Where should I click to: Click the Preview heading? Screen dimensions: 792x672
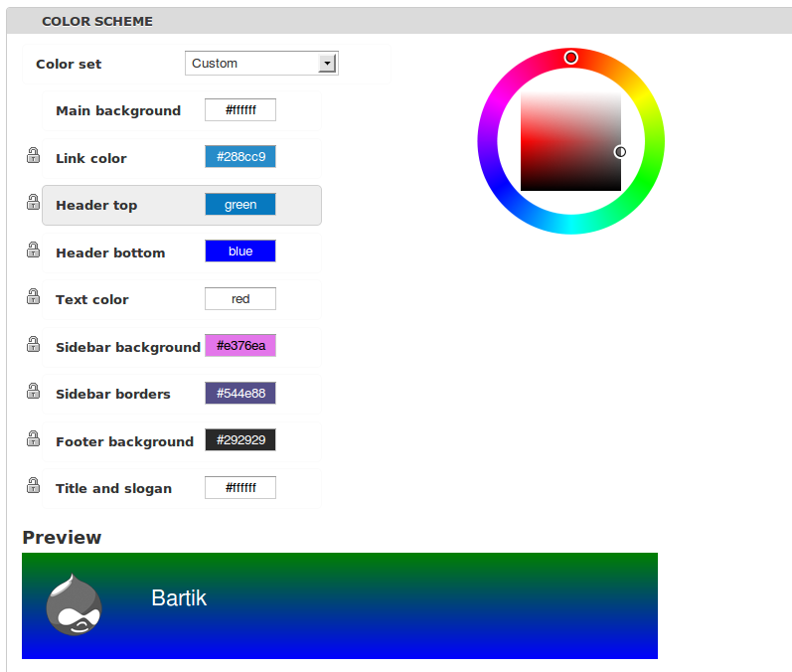click(x=62, y=537)
